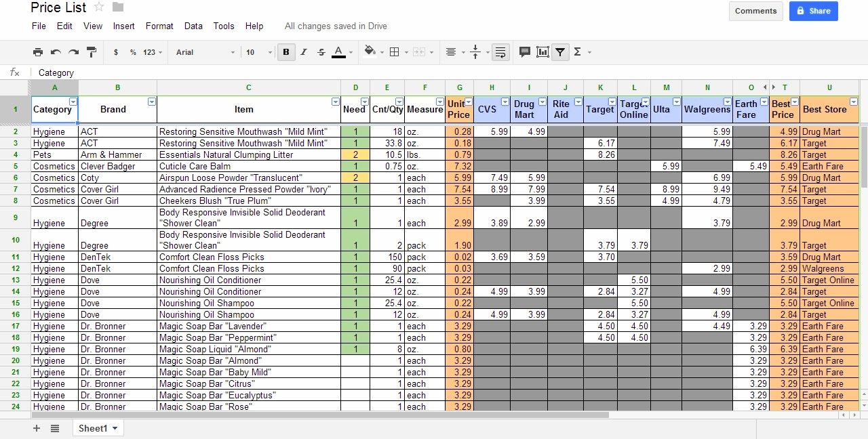Select column C header
Viewport: 868px width, 439px height.
[x=248, y=87]
